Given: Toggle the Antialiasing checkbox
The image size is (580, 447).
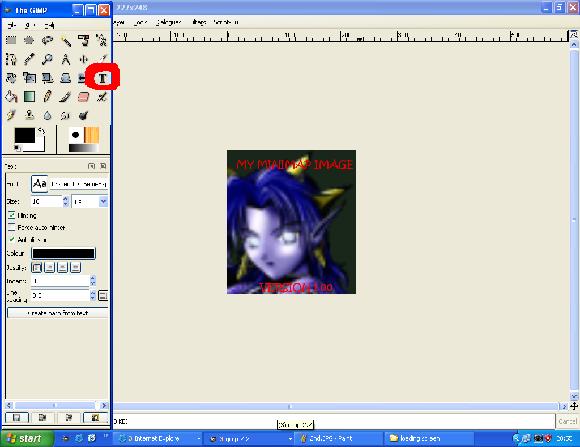Looking at the screenshot, I should click(x=11, y=239).
